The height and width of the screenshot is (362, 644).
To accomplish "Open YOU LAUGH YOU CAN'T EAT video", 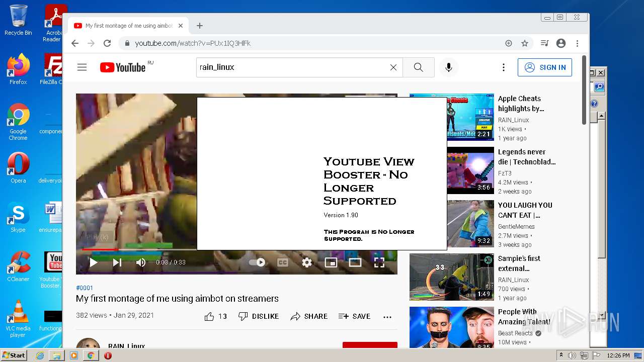I will click(x=525, y=210).
